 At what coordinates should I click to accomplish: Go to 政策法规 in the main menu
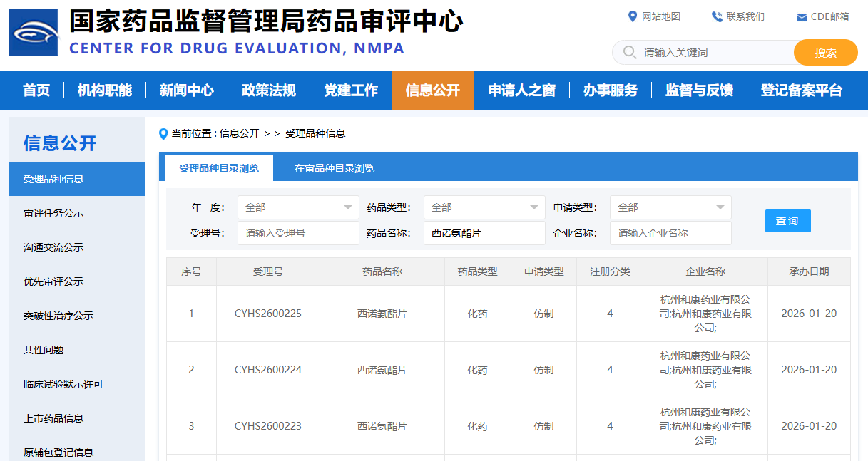click(268, 90)
